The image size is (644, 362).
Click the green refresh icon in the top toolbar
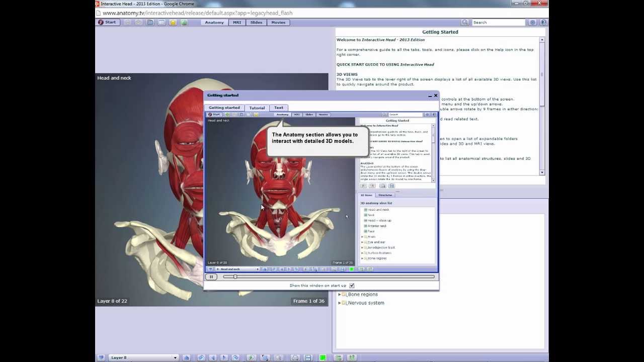point(184,22)
